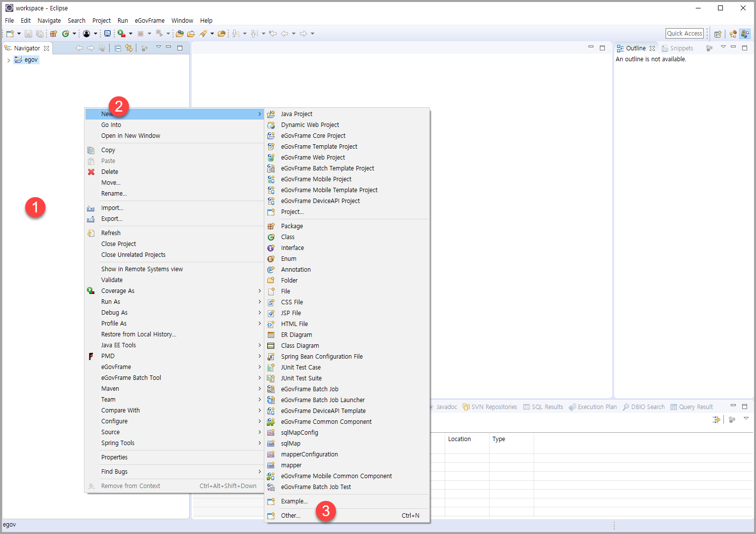Select Dynamic Web Project entry

point(347,125)
